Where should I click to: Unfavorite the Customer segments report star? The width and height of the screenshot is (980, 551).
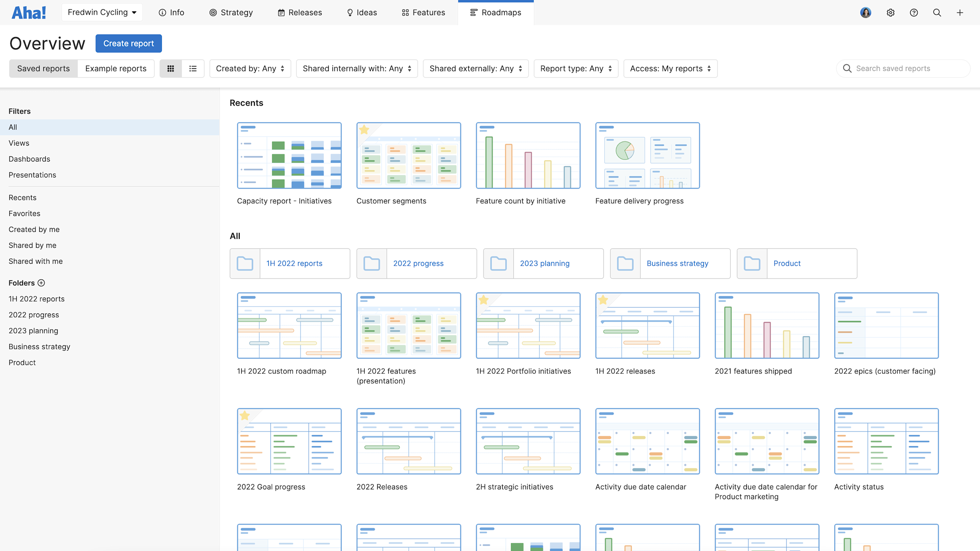(364, 130)
